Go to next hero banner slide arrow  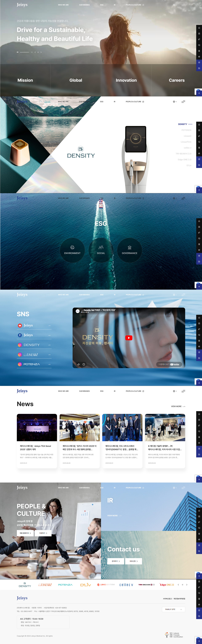click(41, 52)
